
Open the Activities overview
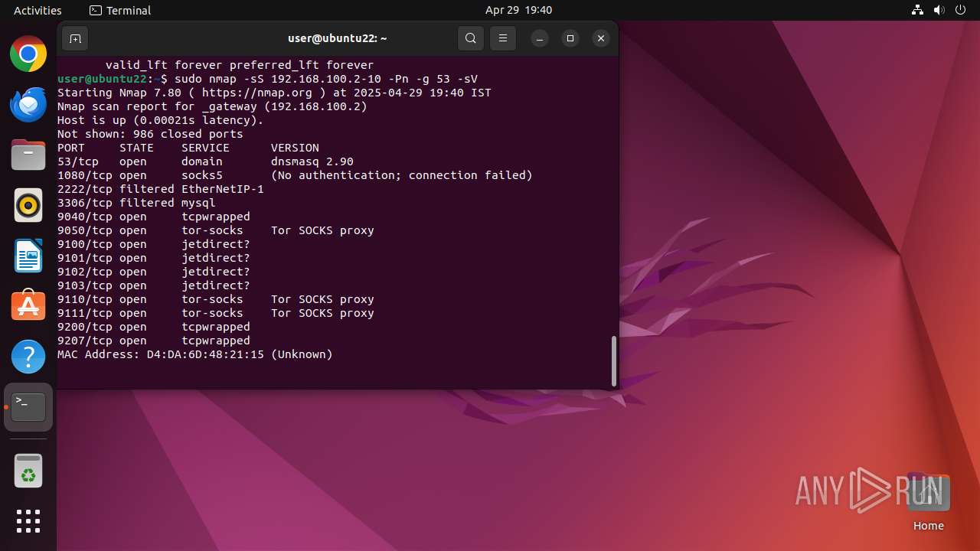point(38,10)
